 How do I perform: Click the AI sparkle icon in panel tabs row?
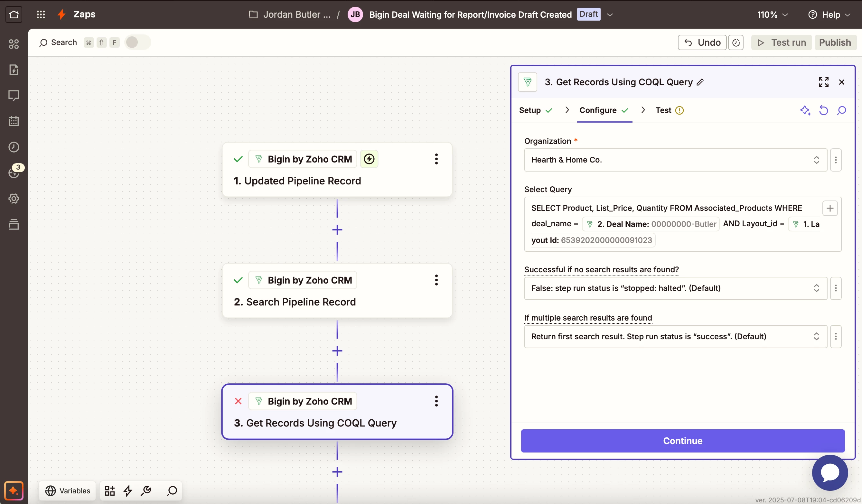[x=805, y=110]
